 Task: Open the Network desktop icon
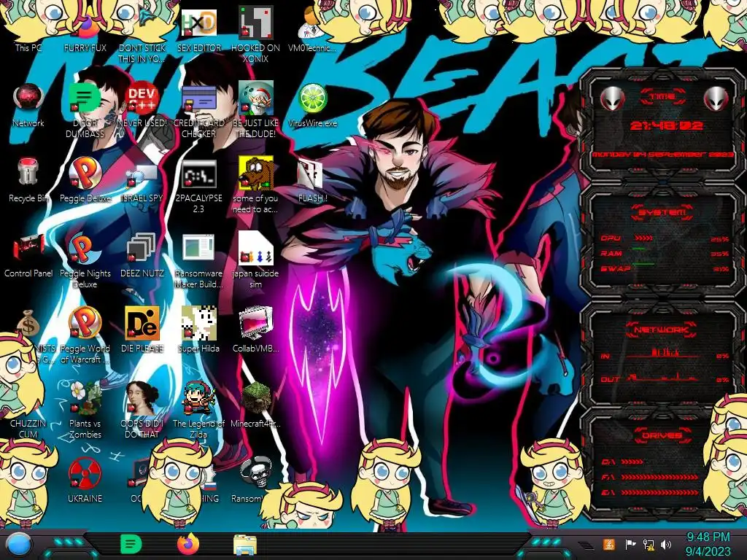coord(28,99)
